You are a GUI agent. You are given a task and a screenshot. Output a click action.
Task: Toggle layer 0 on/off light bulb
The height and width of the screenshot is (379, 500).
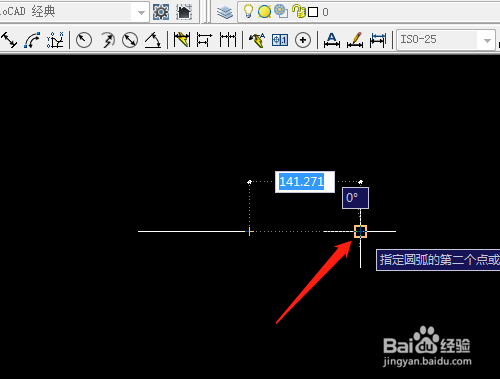(248, 12)
